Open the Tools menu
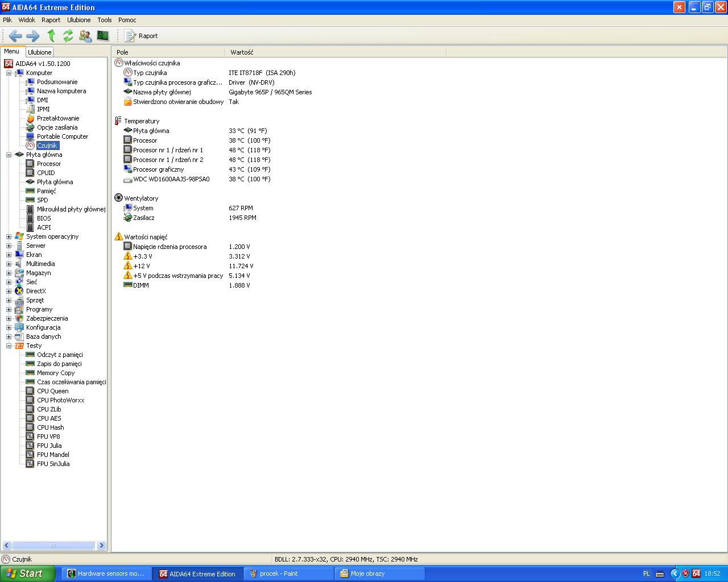Image resolution: width=728 pixels, height=582 pixels. pyautogui.click(x=105, y=20)
